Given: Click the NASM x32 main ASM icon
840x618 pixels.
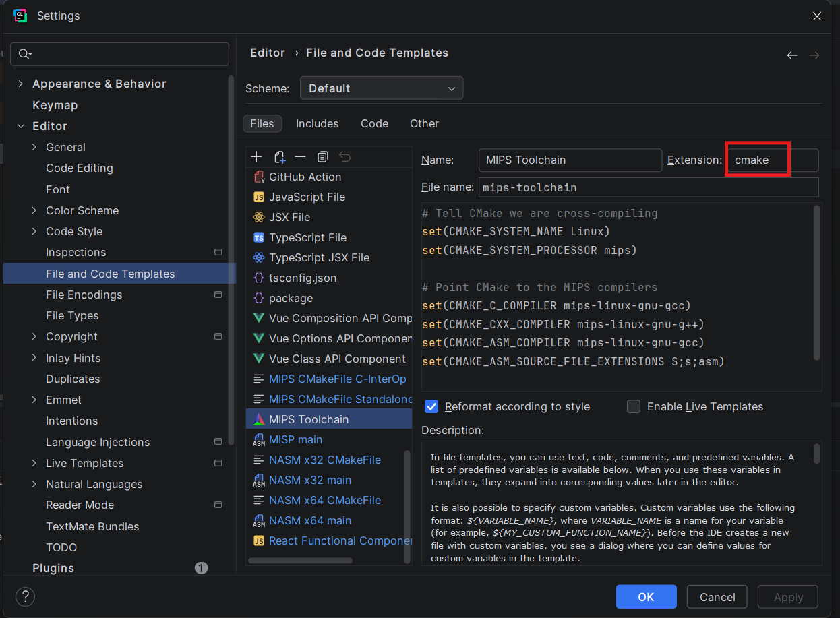Looking at the screenshot, I should pos(259,481).
